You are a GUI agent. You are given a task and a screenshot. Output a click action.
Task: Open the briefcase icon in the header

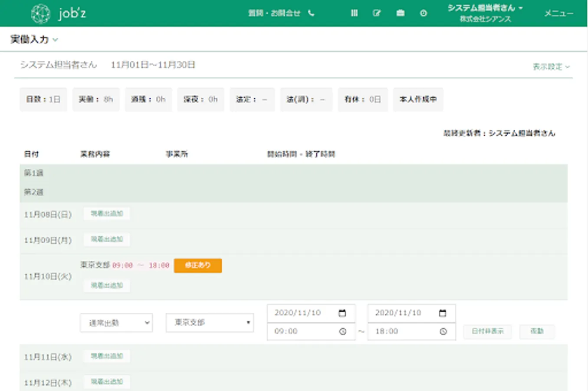pos(400,13)
